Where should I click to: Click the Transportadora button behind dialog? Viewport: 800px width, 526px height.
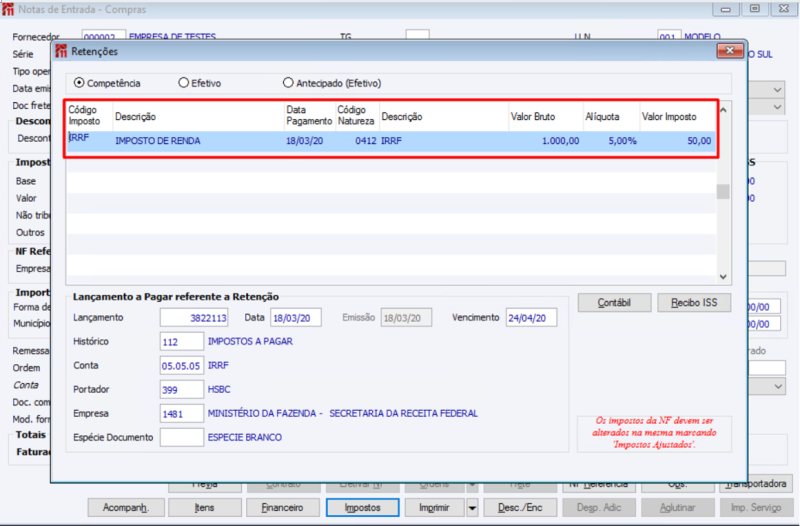point(756,484)
